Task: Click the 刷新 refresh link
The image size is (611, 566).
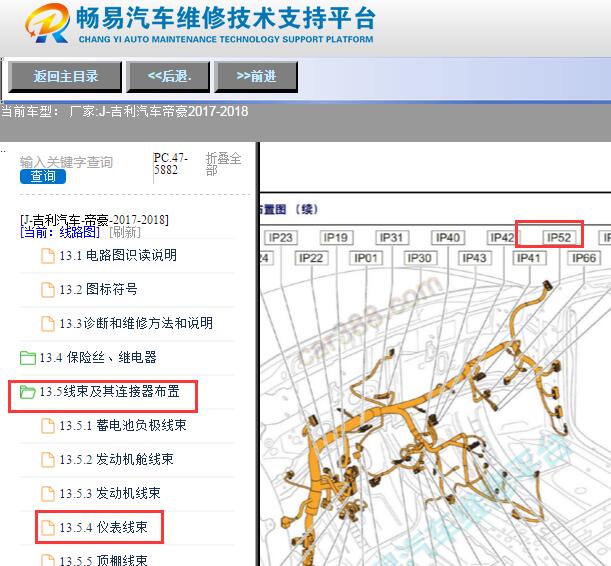Action: click(125, 232)
